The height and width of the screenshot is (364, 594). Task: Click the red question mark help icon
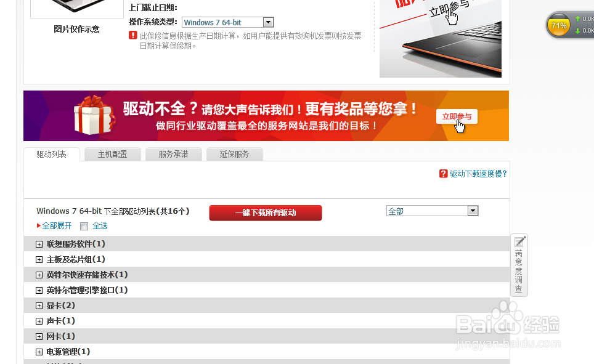point(443,174)
